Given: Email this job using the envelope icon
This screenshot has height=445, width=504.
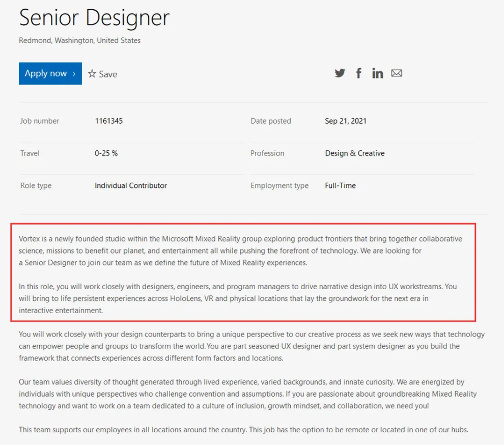Looking at the screenshot, I should point(397,73).
